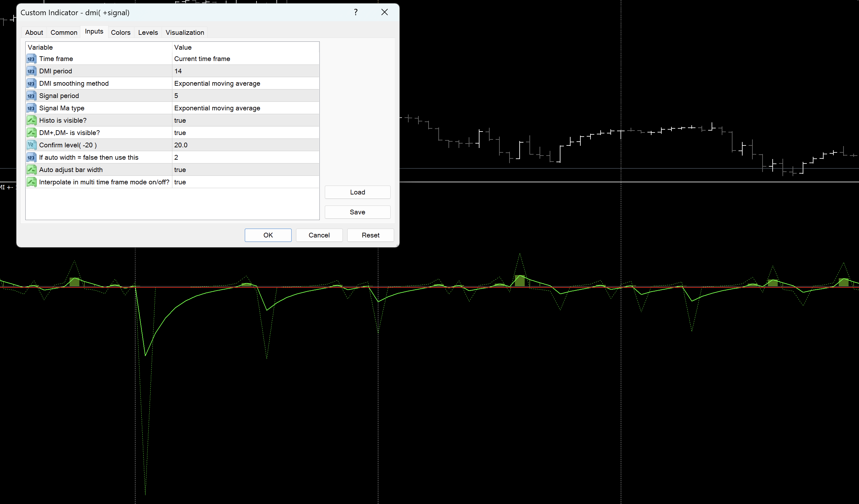Select the DMI period value field 14

point(178,71)
